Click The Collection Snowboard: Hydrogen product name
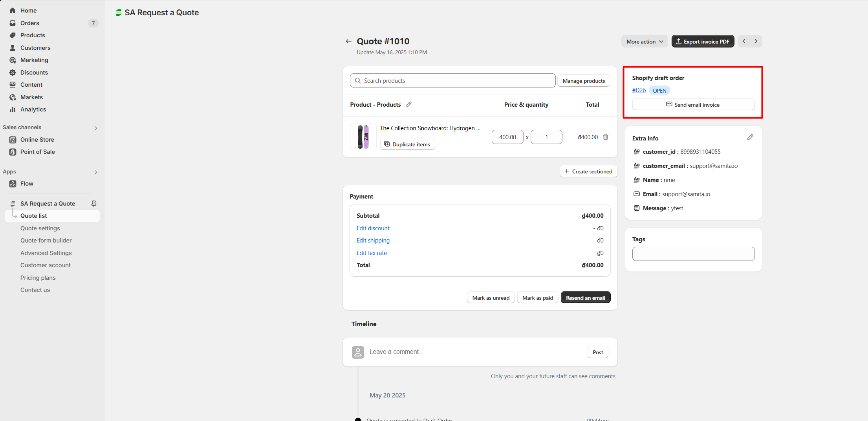Image resolution: width=868 pixels, height=421 pixels. [x=430, y=128]
